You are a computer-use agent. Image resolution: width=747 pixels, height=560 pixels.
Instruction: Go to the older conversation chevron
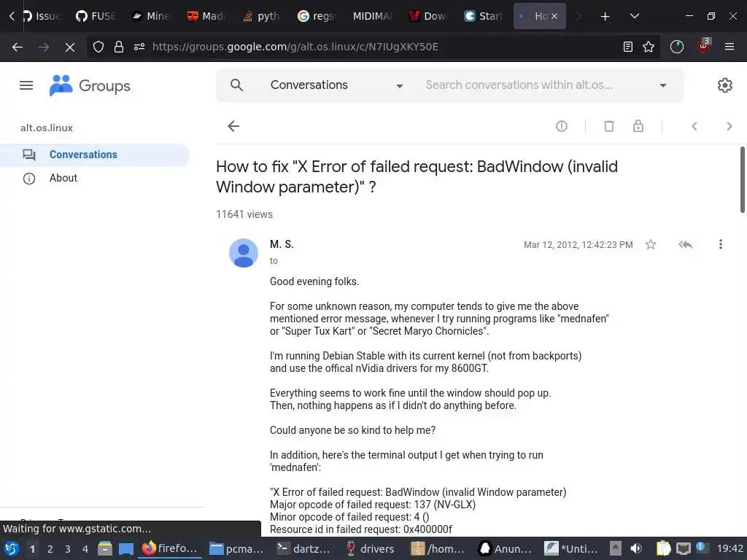729,126
